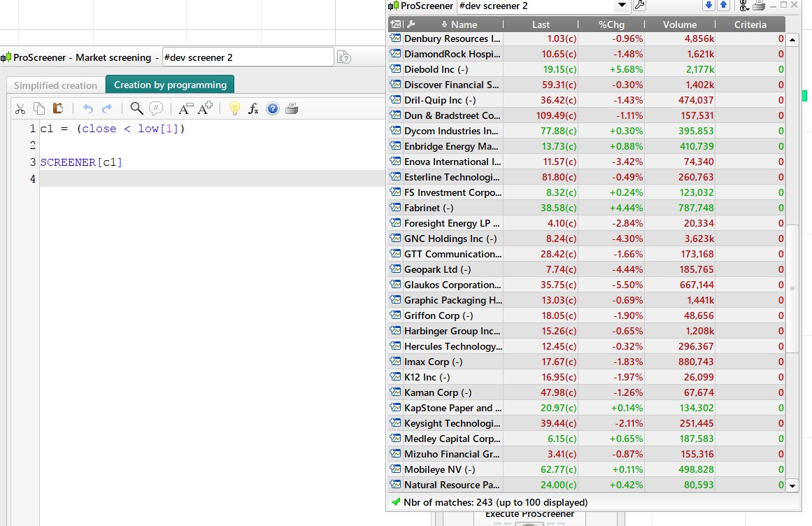Place the cursor on empty code line 4
812x526 pixels.
click(x=213, y=178)
